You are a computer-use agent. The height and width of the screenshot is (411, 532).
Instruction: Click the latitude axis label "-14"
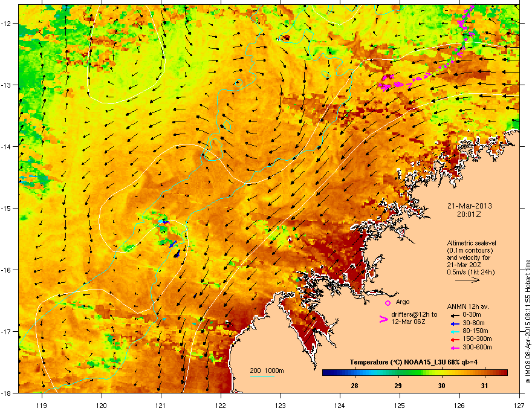click(6, 147)
